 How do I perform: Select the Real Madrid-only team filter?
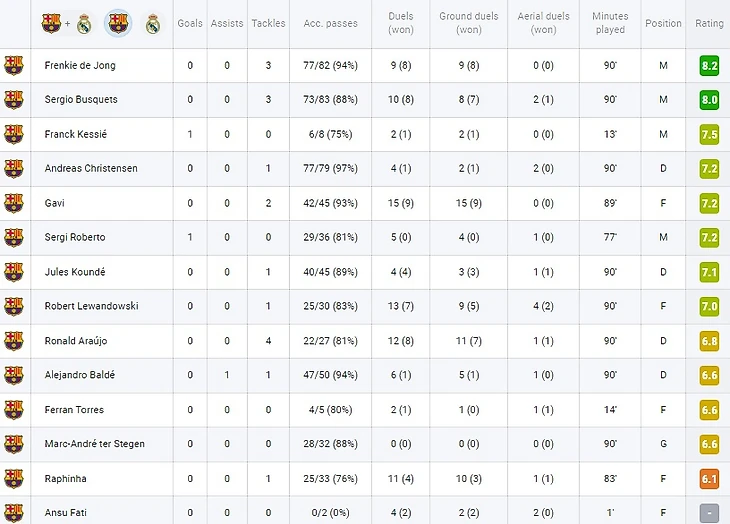click(x=153, y=23)
